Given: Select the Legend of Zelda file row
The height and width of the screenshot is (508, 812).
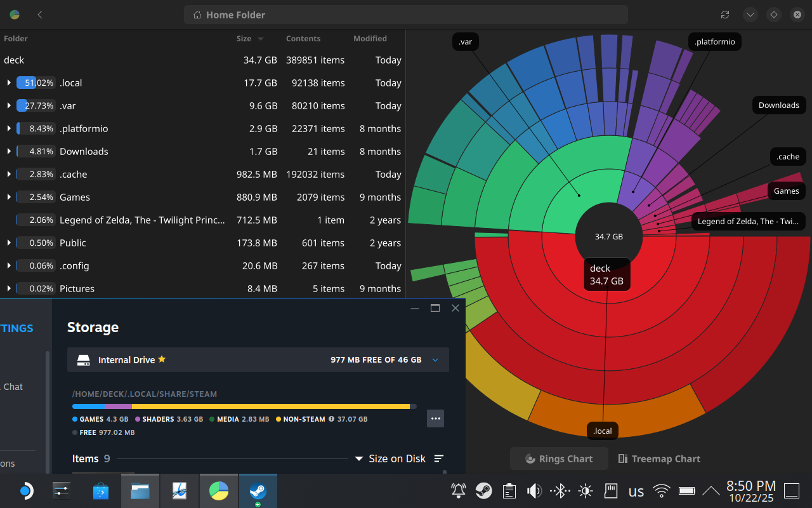Looking at the screenshot, I should [142, 220].
